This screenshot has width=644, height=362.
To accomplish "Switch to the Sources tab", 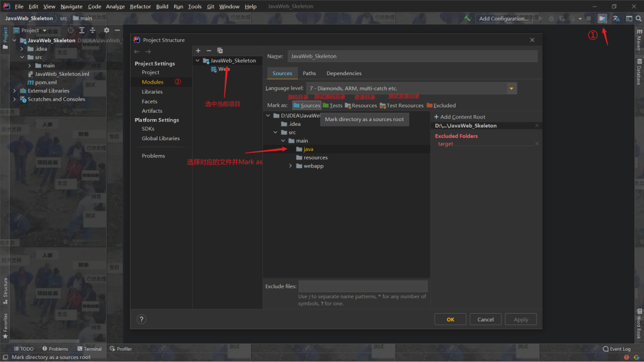I will tap(282, 73).
